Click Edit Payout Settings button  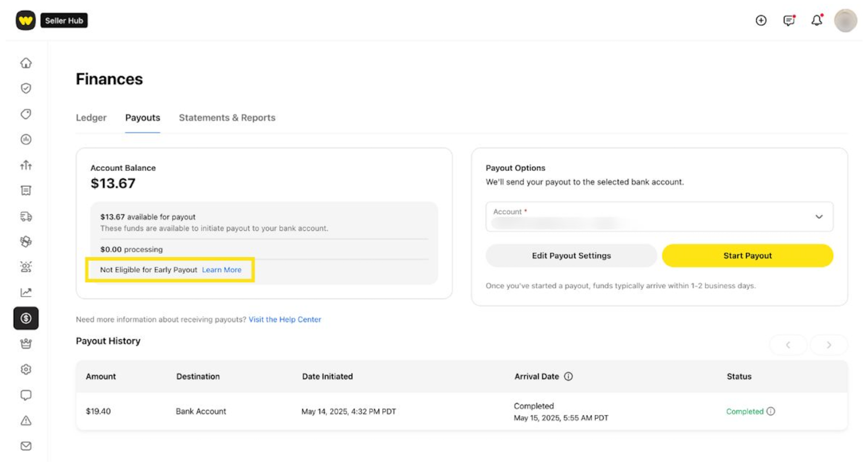[571, 255]
